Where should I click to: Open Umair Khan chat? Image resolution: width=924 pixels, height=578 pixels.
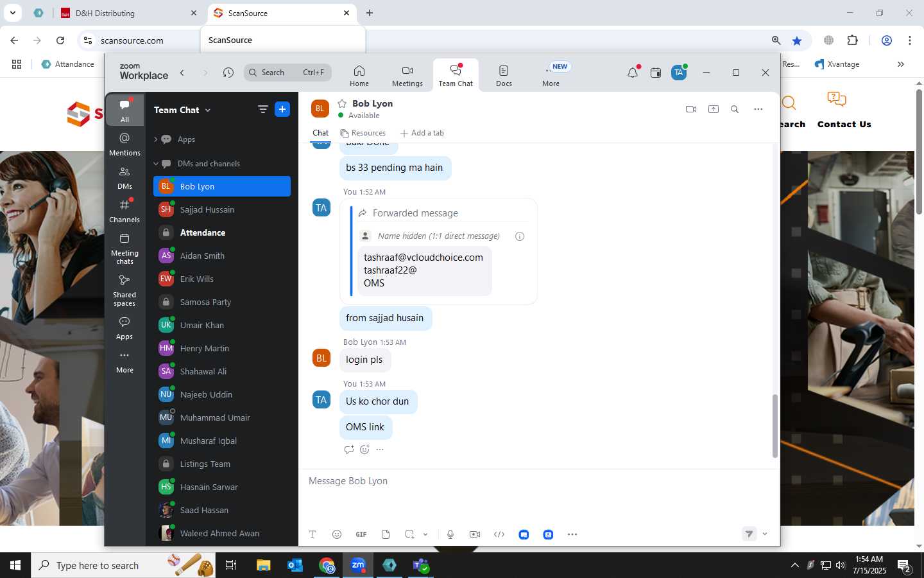tap(222, 325)
